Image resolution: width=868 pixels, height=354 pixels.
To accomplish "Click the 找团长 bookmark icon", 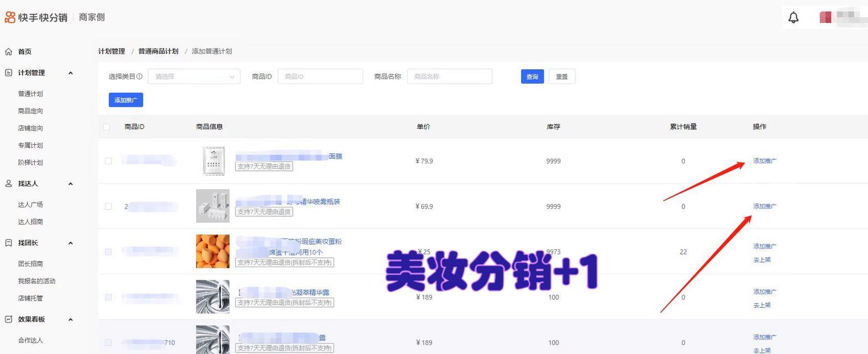I will pos(8,242).
